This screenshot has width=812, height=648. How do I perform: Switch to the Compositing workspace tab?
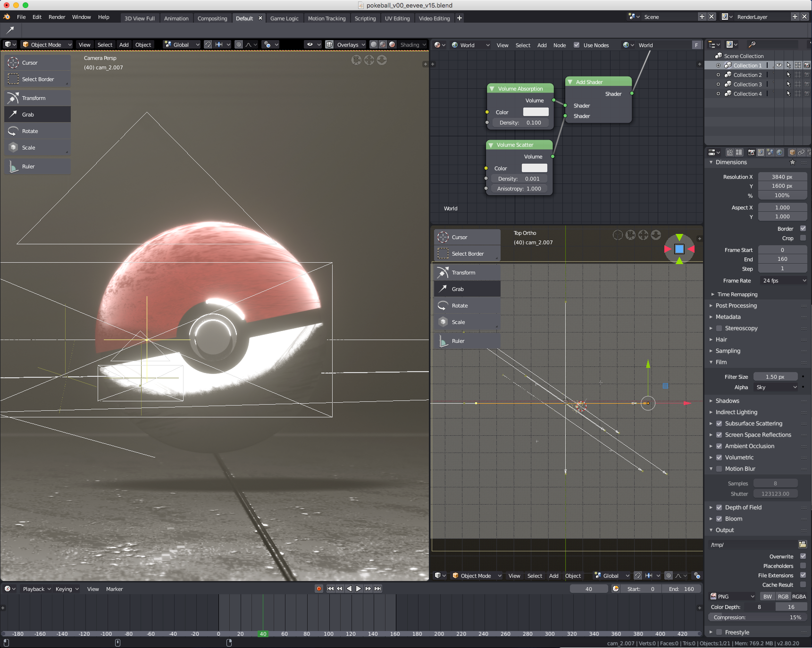212,18
